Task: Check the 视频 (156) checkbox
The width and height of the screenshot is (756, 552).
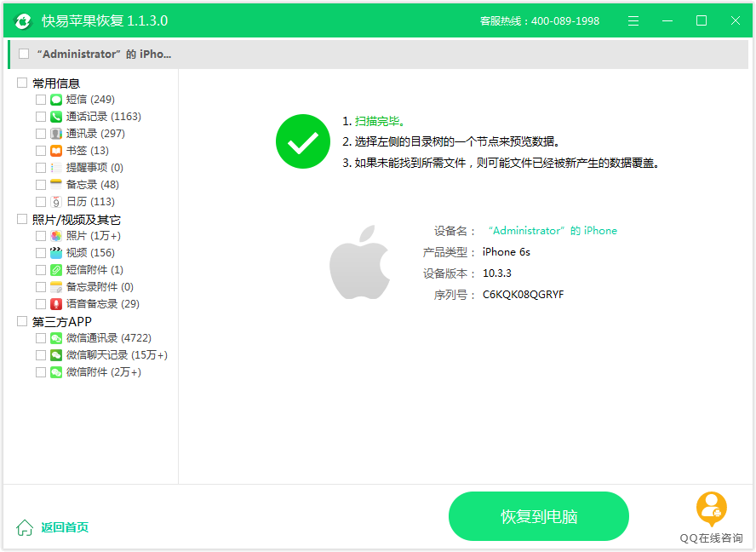Action: 41,253
